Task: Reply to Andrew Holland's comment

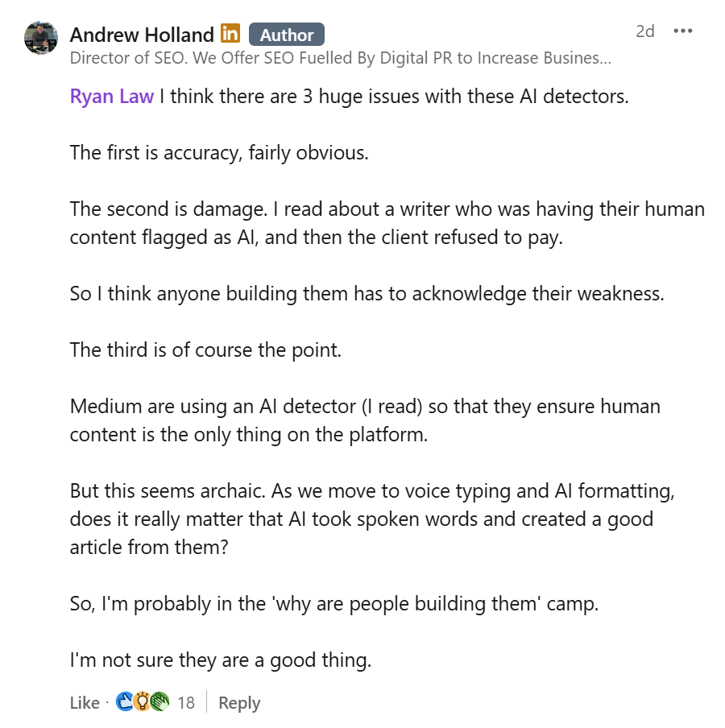Action: click(238, 702)
